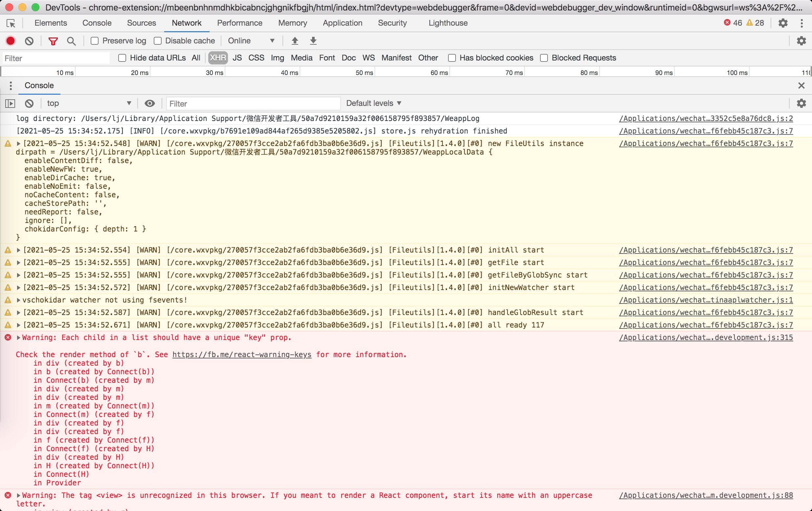Show the console sidebar panel icon
The width and height of the screenshot is (812, 511).
click(11, 103)
